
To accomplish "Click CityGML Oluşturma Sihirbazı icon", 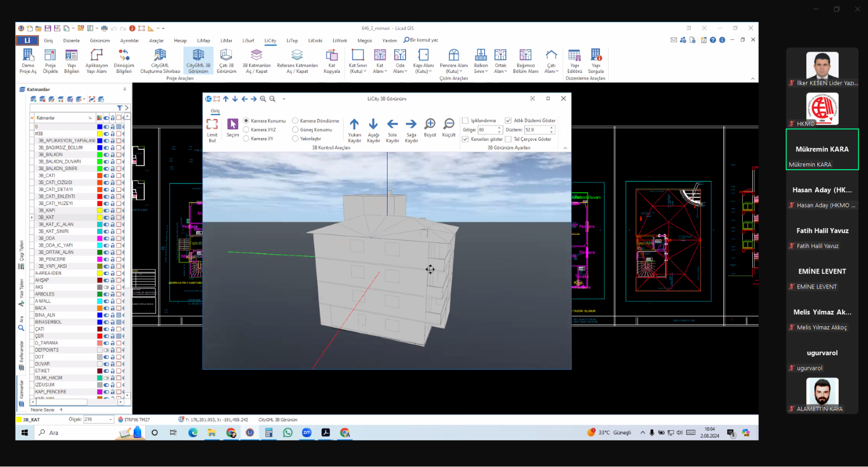I will coord(160,61).
